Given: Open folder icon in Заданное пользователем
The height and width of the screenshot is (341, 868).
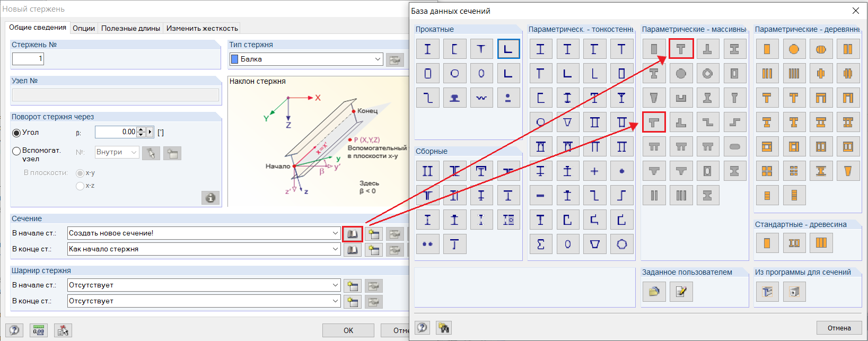Looking at the screenshot, I should [654, 291].
